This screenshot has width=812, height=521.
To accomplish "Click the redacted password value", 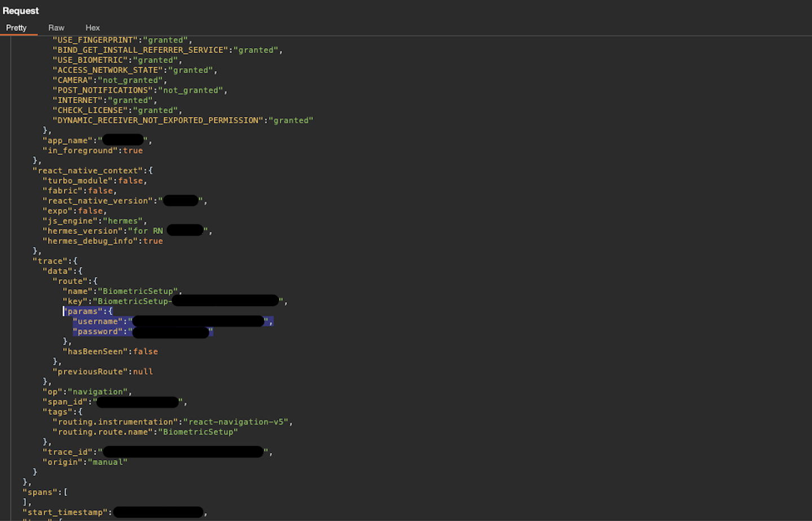I will [169, 332].
